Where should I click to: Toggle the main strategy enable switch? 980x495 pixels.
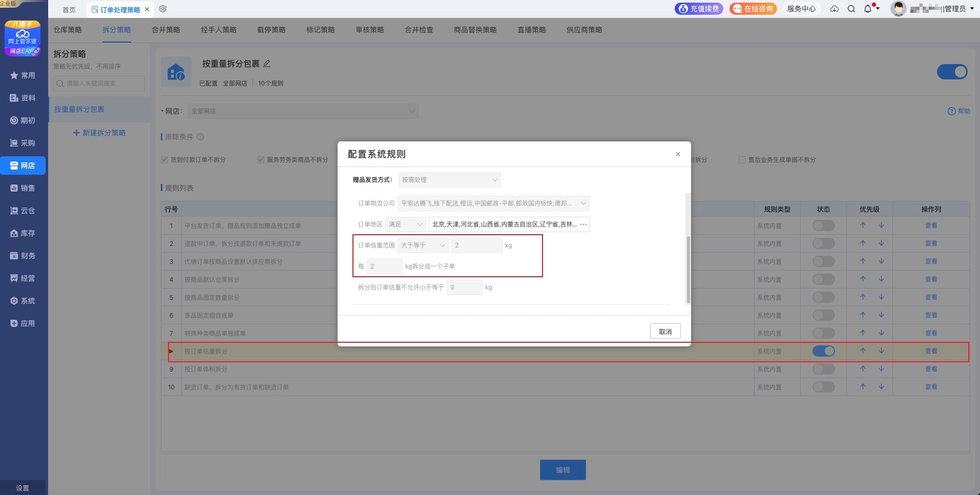pos(952,72)
